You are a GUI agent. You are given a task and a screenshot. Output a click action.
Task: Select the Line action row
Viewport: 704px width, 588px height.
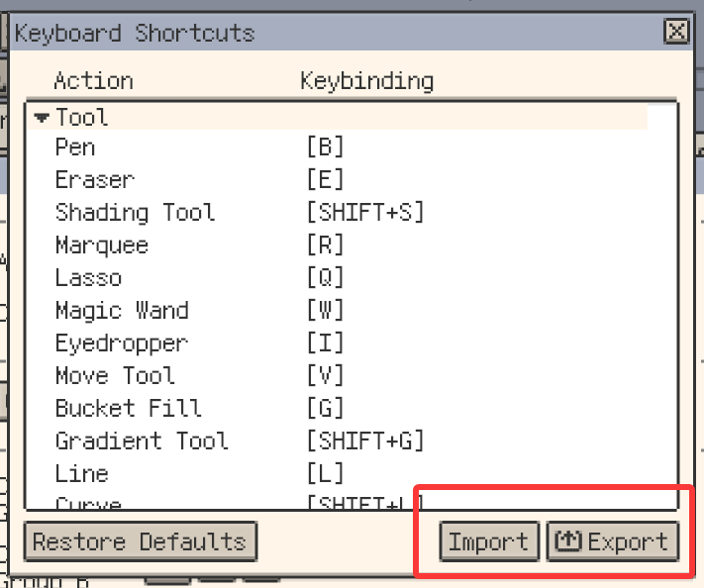pyautogui.click(x=81, y=474)
